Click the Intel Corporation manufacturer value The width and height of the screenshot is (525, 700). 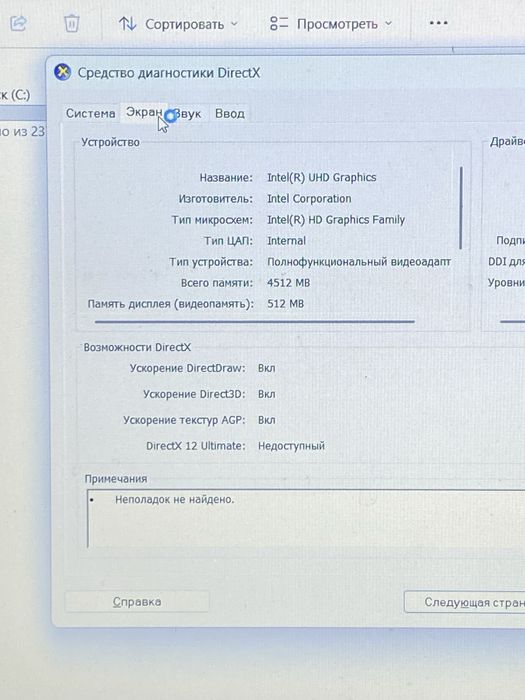click(309, 199)
